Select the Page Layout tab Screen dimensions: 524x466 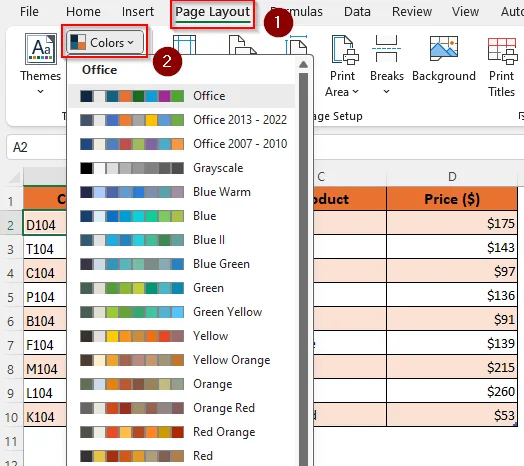coord(213,12)
